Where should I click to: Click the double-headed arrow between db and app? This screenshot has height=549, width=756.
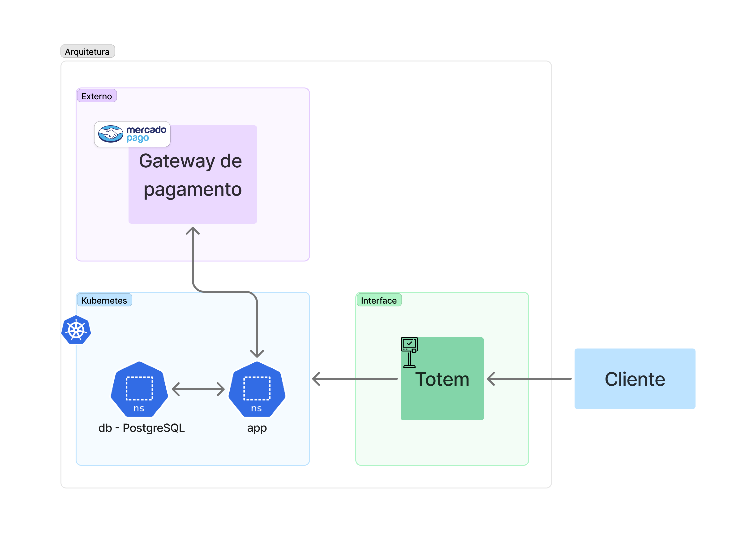[x=198, y=389]
